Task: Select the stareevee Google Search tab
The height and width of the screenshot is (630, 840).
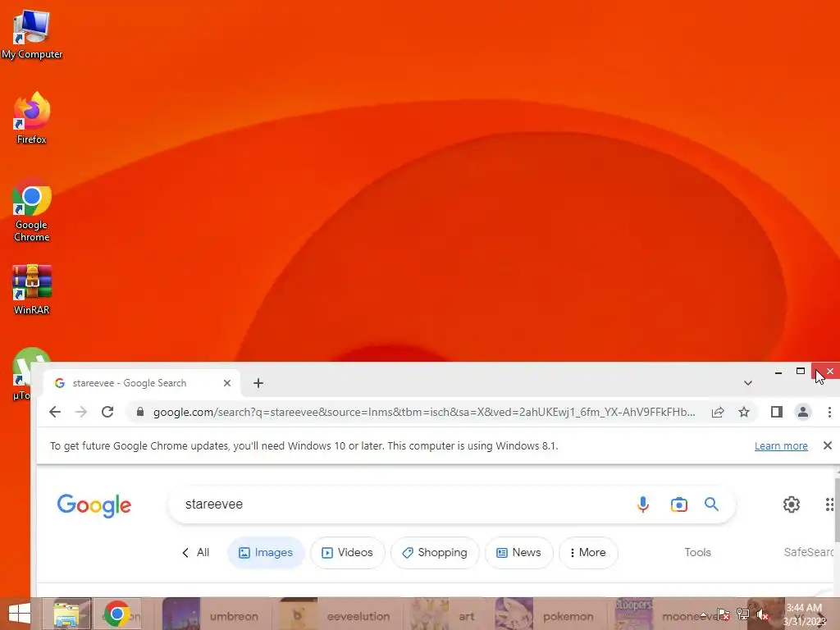Action: [142, 383]
